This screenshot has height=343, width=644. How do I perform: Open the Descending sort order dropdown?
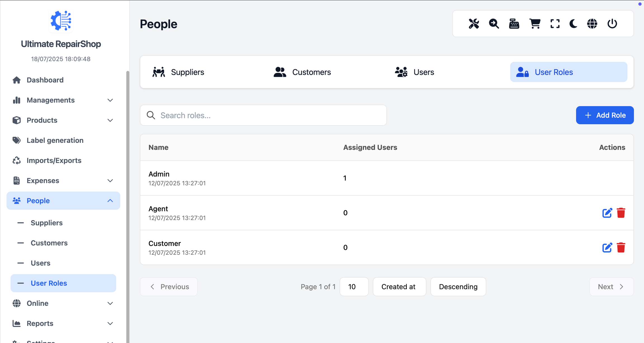pos(458,287)
